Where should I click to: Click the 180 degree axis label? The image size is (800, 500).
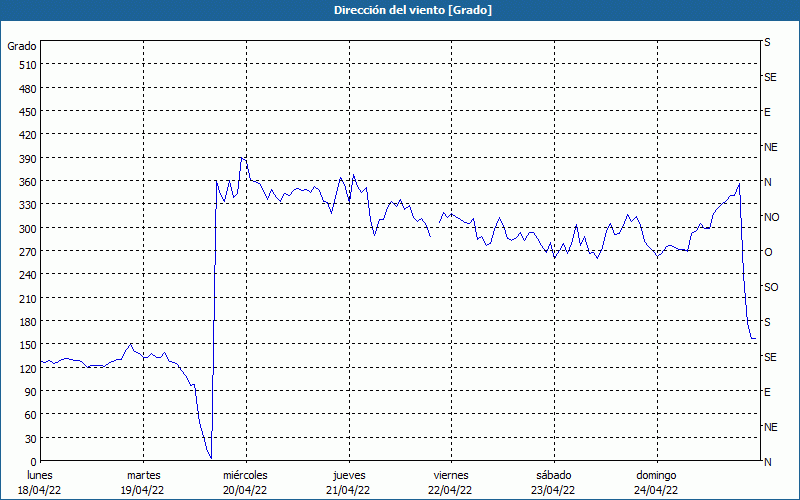[x=28, y=322]
